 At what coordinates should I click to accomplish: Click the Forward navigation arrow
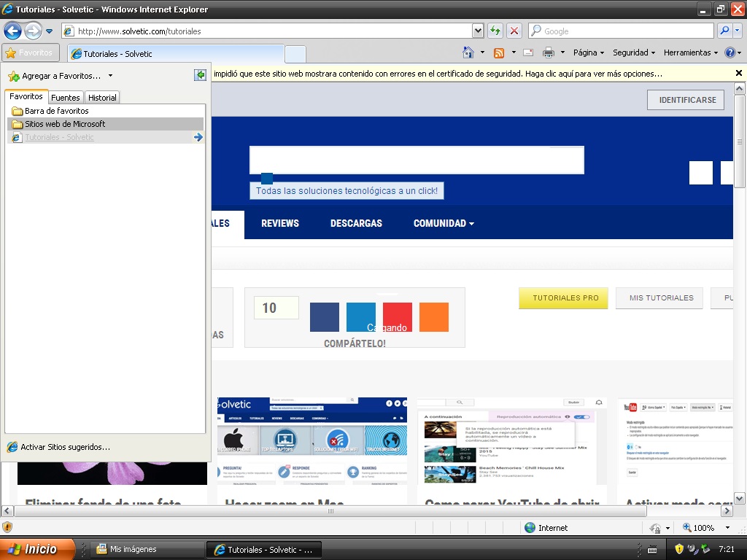pyautogui.click(x=33, y=31)
